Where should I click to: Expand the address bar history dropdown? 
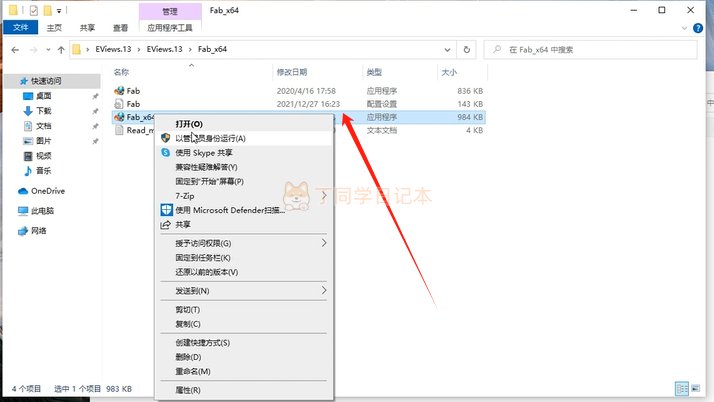447,50
